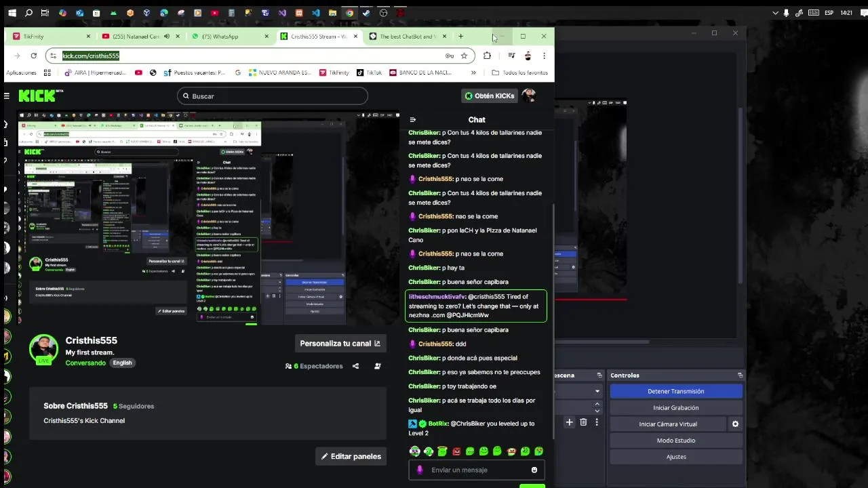868x488 pixels.
Task: Click the Obtén KICKs button
Action: (x=489, y=96)
